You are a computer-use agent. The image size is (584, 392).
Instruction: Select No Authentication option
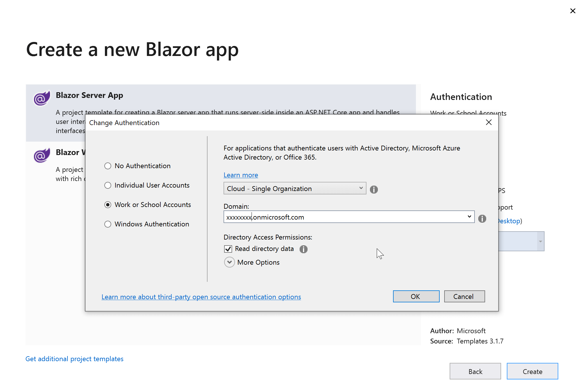108,166
